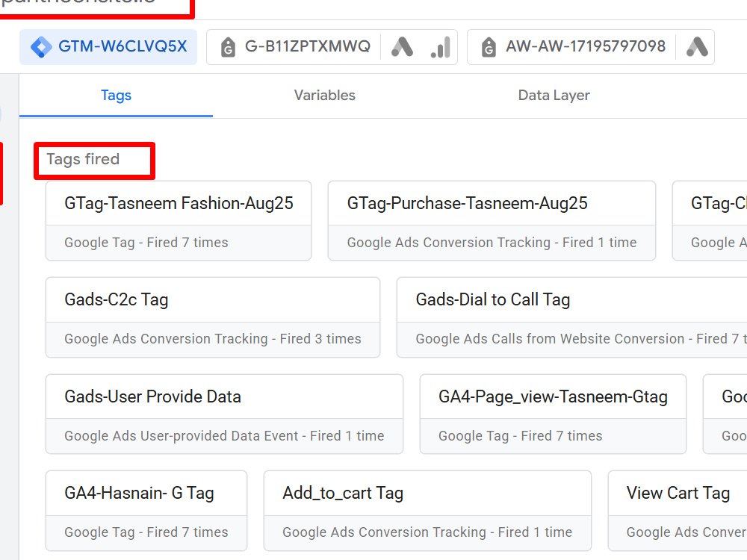
Task: Open the GA4-Hasnain- G Tag card
Action: click(146, 511)
